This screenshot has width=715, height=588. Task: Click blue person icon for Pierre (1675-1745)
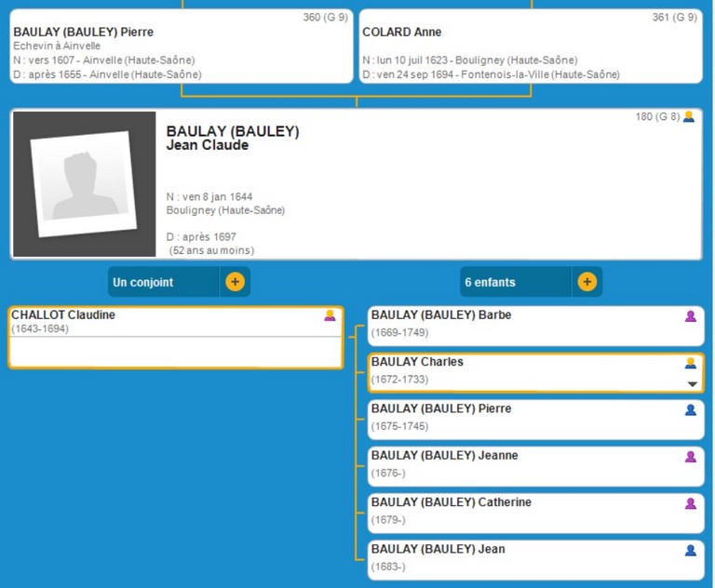pyautogui.click(x=691, y=409)
